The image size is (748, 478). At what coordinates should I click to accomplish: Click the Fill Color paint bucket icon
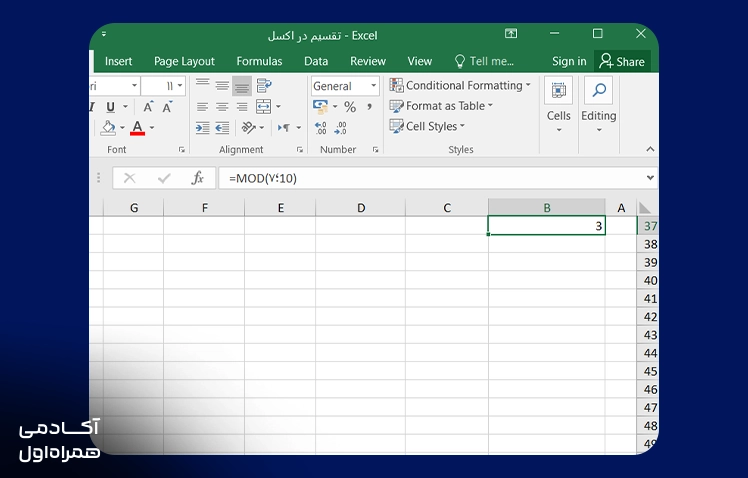click(108, 127)
